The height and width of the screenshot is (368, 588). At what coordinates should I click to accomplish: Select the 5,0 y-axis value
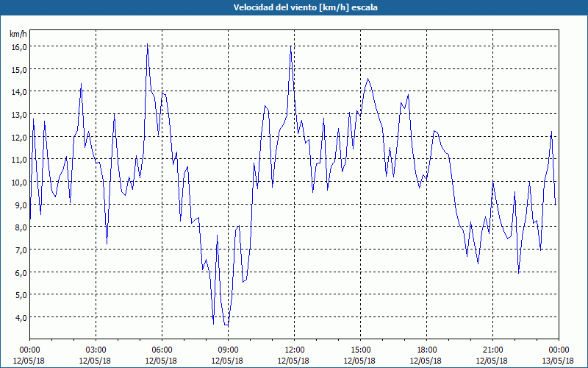pos(21,295)
